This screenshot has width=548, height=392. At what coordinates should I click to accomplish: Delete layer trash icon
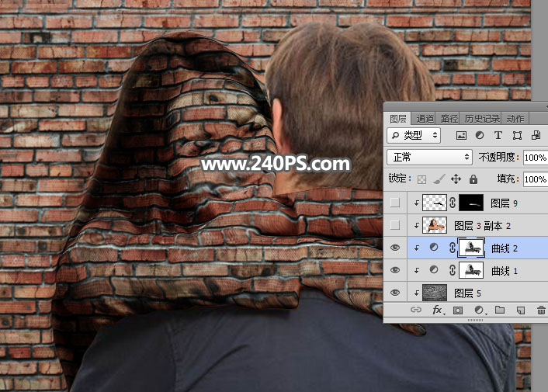pos(541,310)
